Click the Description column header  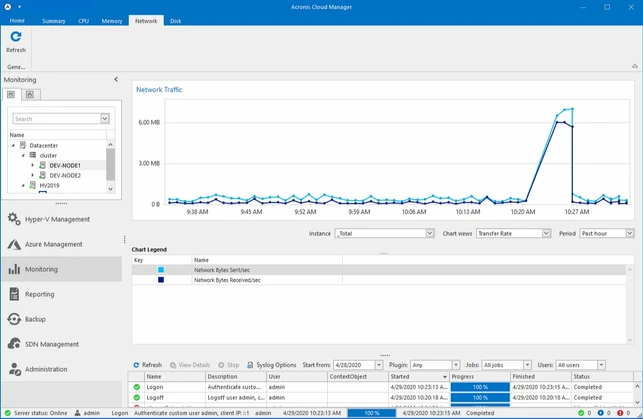236,376
